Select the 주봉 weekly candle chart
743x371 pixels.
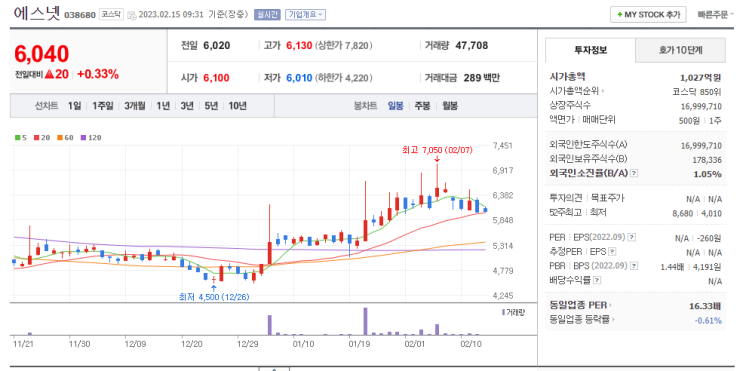tap(423, 106)
